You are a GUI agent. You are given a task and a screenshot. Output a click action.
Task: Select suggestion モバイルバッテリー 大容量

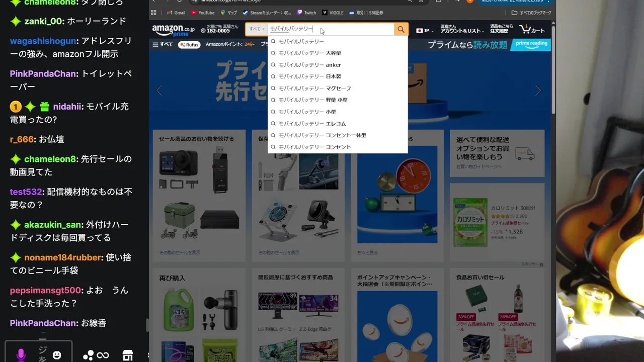[x=338, y=53]
